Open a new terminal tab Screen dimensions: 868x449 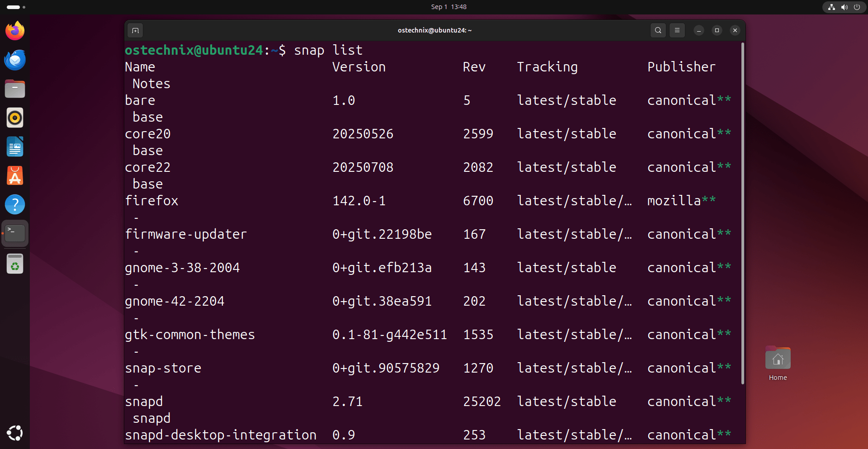tap(135, 30)
